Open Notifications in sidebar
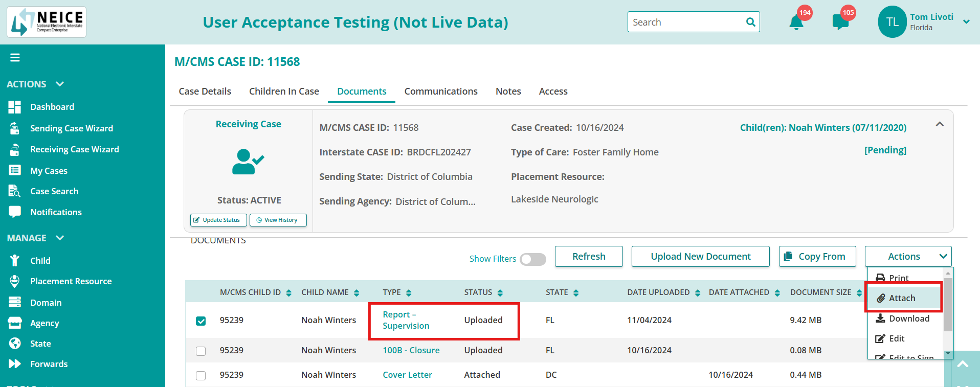 click(56, 212)
